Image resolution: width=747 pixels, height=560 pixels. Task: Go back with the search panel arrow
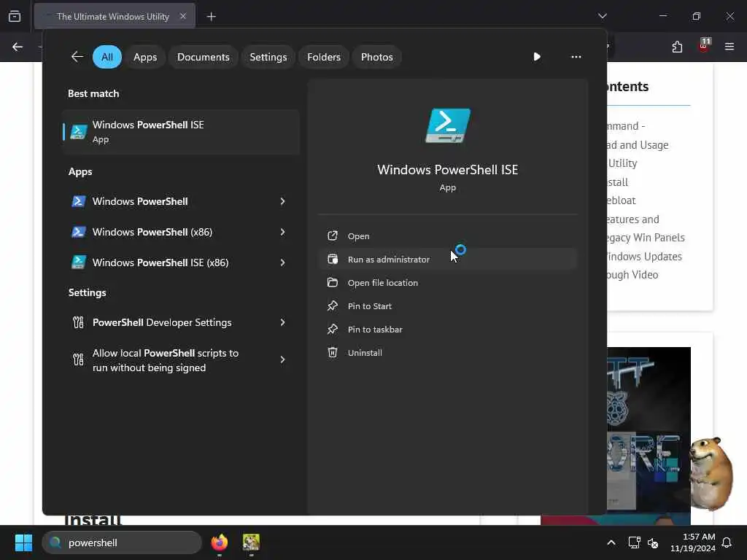click(77, 57)
